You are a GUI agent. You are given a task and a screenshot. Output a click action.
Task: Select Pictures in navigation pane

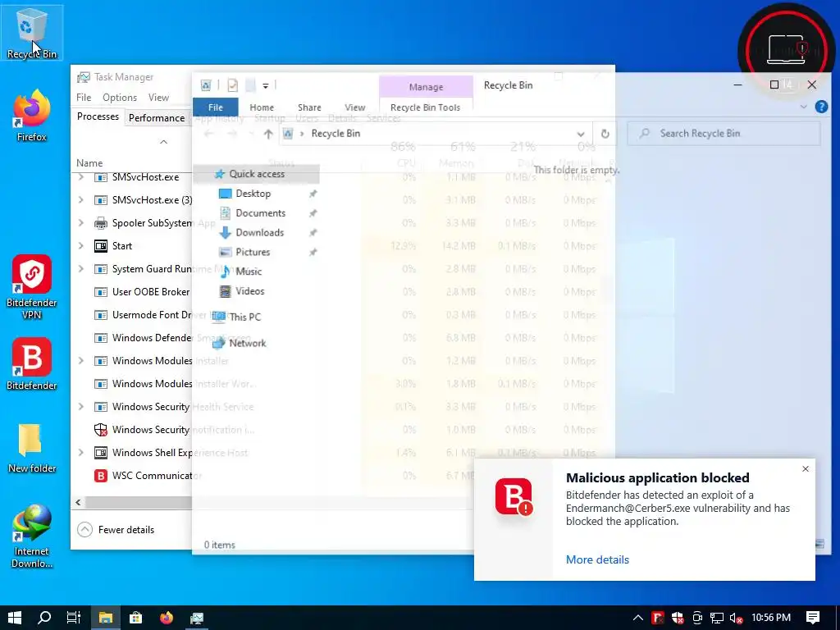(x=253, y=252)
